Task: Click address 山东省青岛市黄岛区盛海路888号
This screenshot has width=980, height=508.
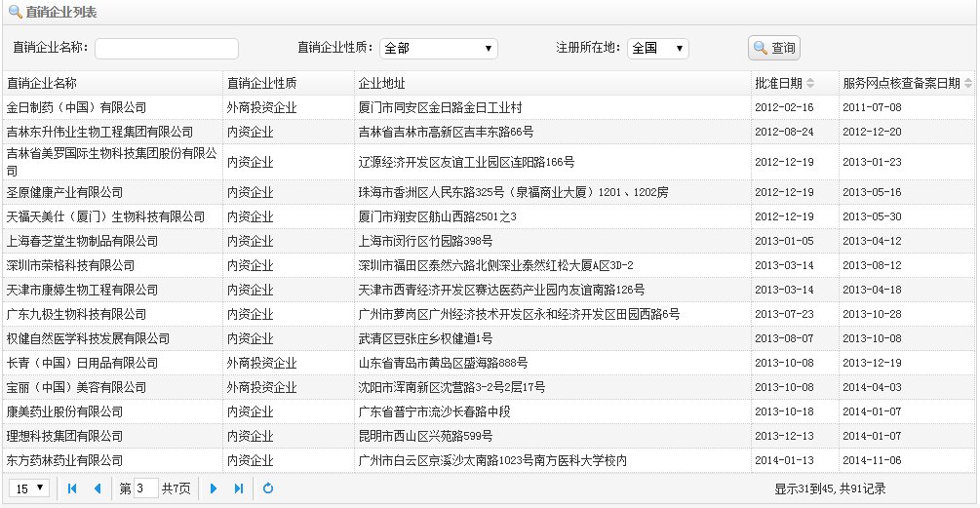Action: (443, 363)
